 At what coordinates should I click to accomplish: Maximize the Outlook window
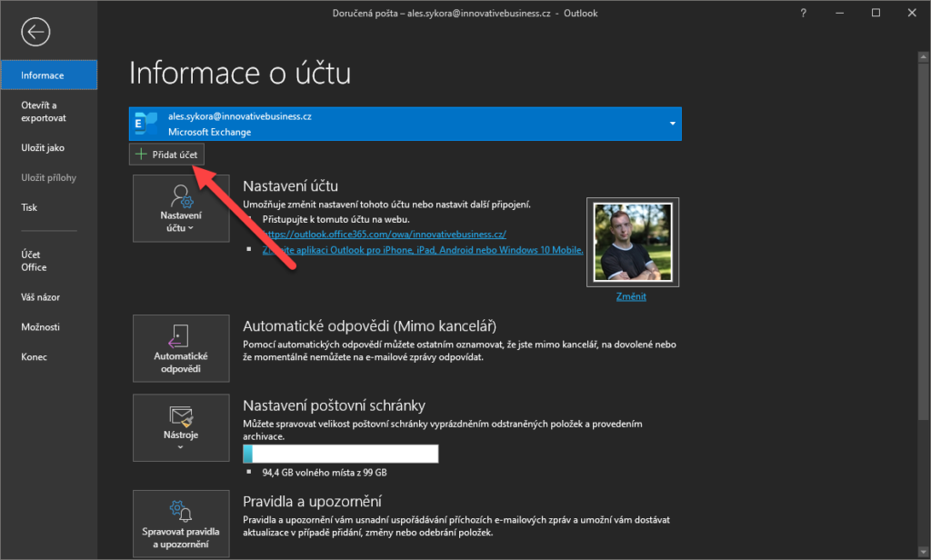pos(876,13)
